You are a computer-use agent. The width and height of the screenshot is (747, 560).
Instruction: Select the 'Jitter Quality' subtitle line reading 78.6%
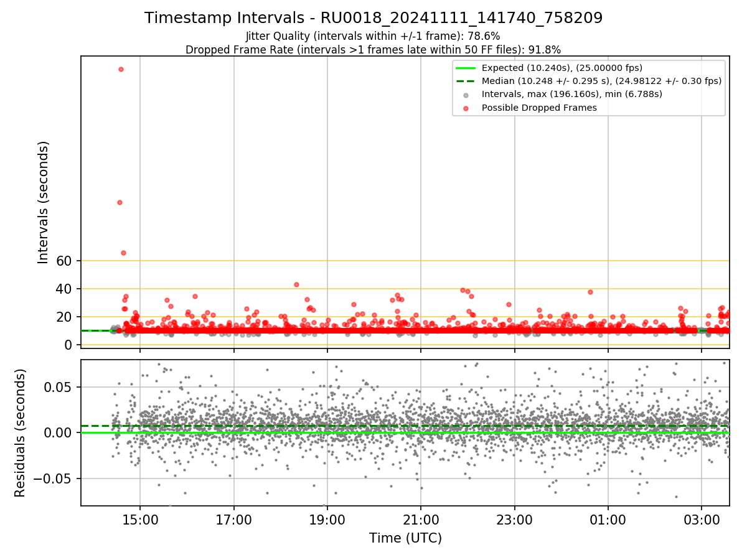click(373, 36)
